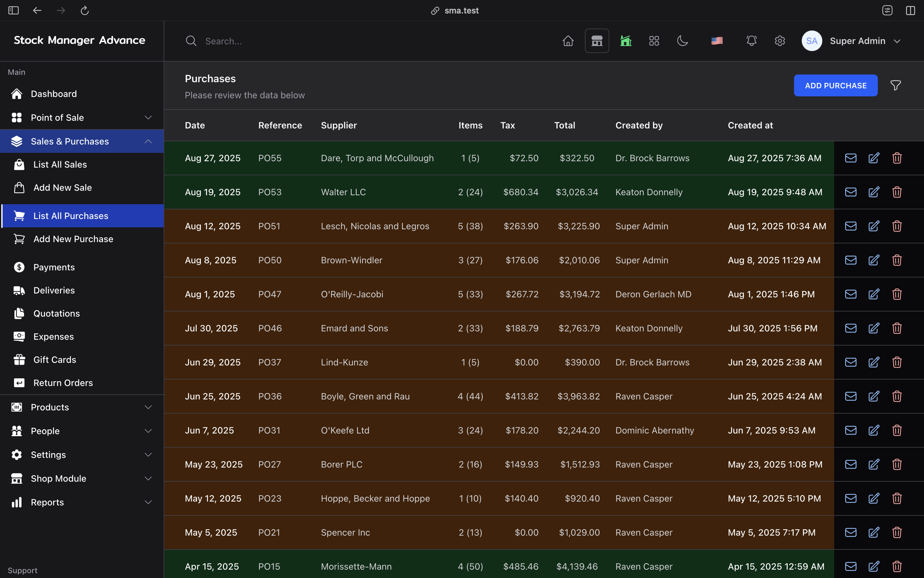The height and width of the screenshot is (578, 924).
Task: Expand Point of Sale menu
Action: click(x=82, y=117)
